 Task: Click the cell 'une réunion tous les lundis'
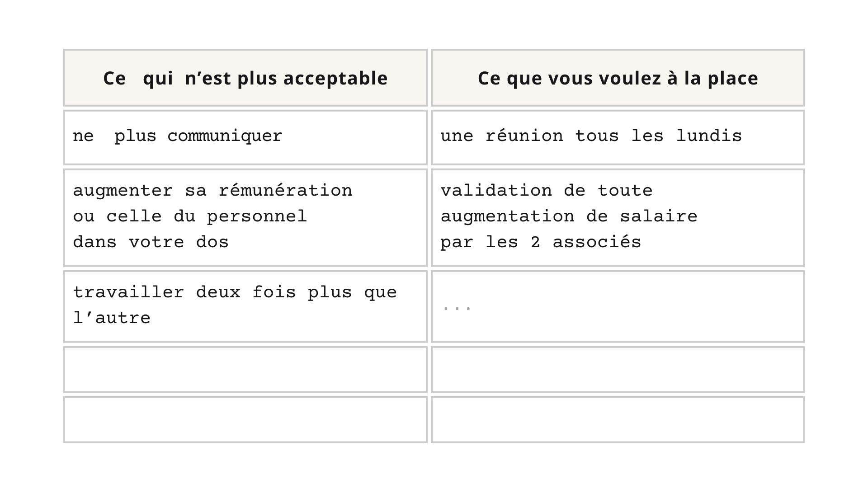[x=618, y=137]
